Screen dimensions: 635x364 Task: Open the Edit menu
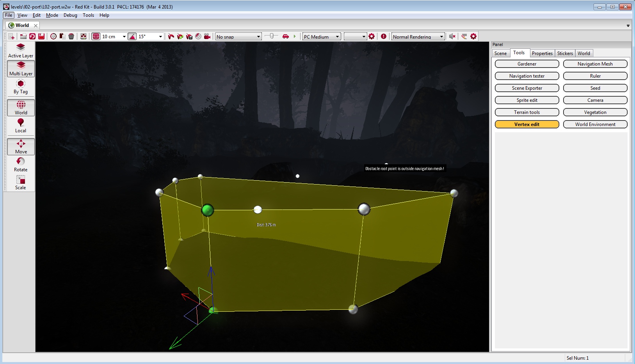point(37,15)
